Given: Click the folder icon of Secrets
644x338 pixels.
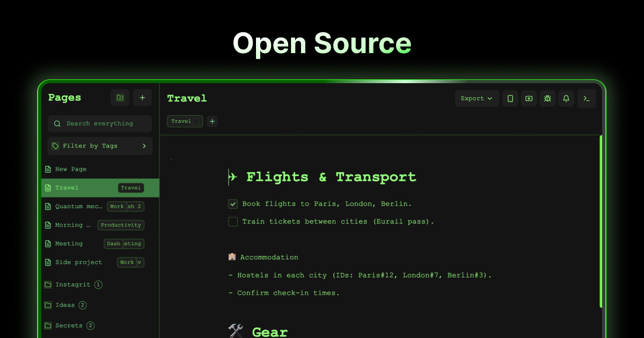Looking at the screenshot, I should [x=48, y=326].
